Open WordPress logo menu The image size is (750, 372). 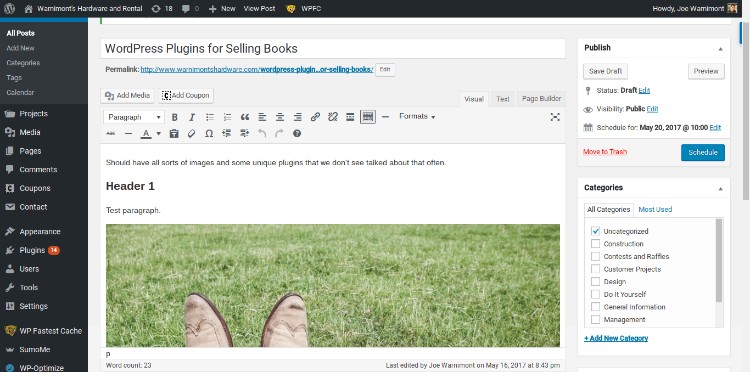pos(9,8)
